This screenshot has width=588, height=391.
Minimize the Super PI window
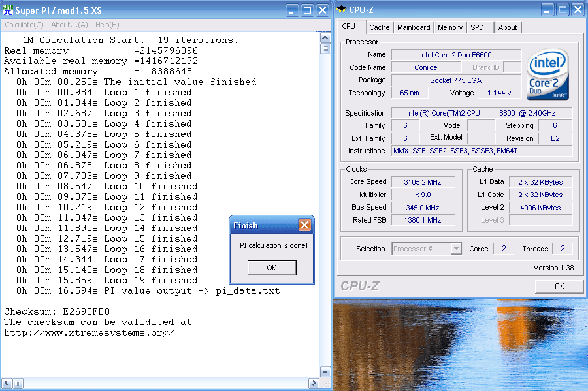(292, 10)
